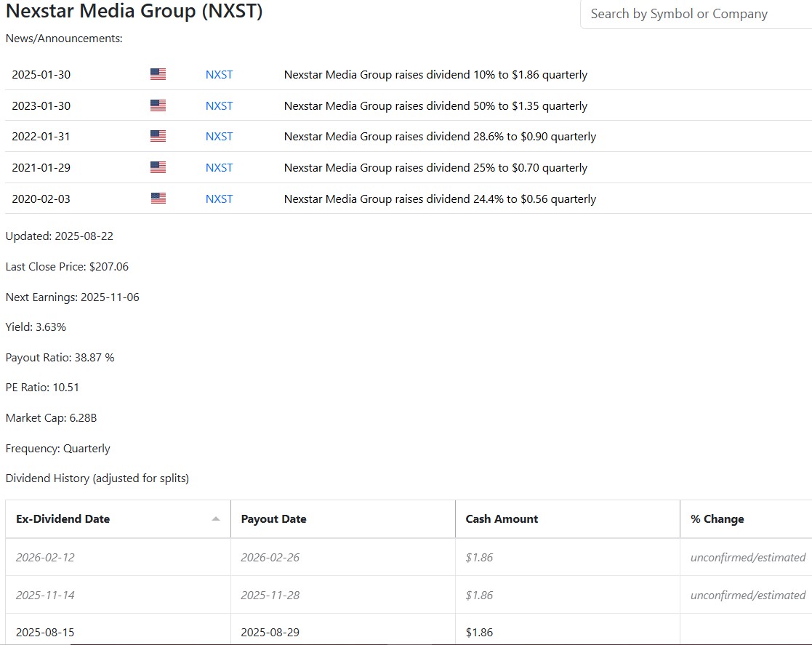
Task: Click the news date 2022-01-31
Action: (41, 136)
